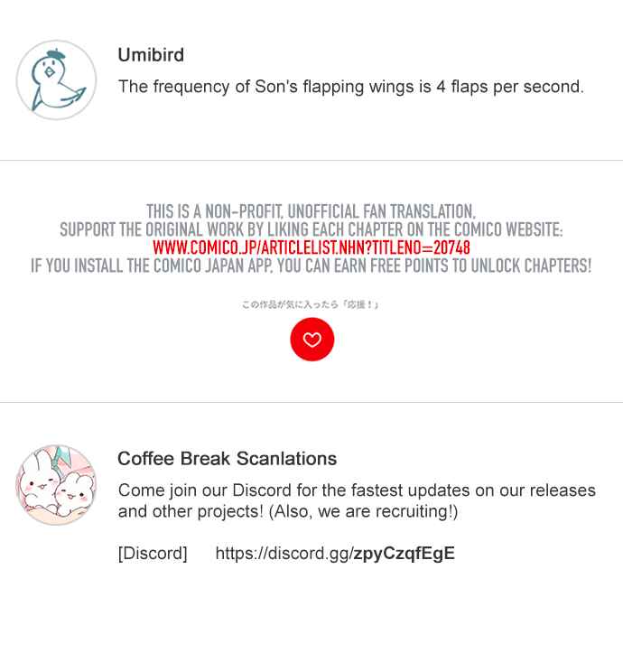Click the bold zpyCzqfEgE invite code
This screenshot has width=623, height=672.
pos(404,554)
